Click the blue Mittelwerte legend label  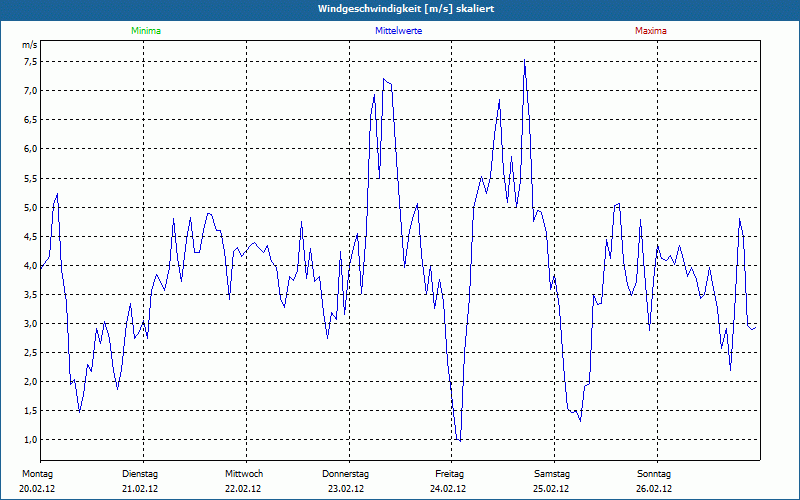pyautogui.click(x=398, y=31)
